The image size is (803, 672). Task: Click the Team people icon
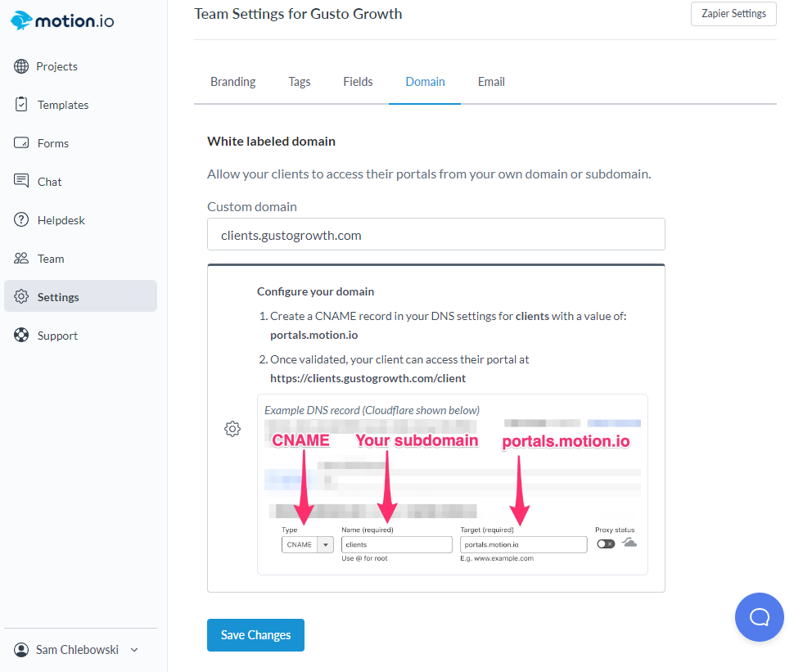(21, 259)
